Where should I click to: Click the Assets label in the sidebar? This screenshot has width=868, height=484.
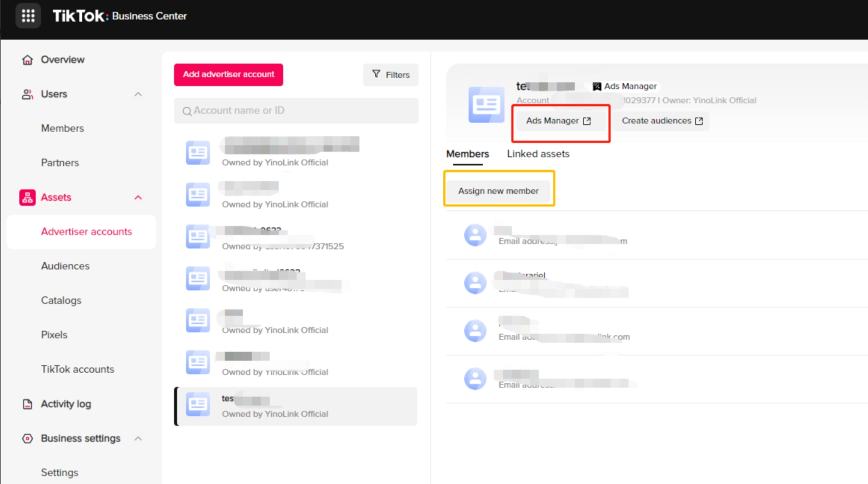coord(56,198)
